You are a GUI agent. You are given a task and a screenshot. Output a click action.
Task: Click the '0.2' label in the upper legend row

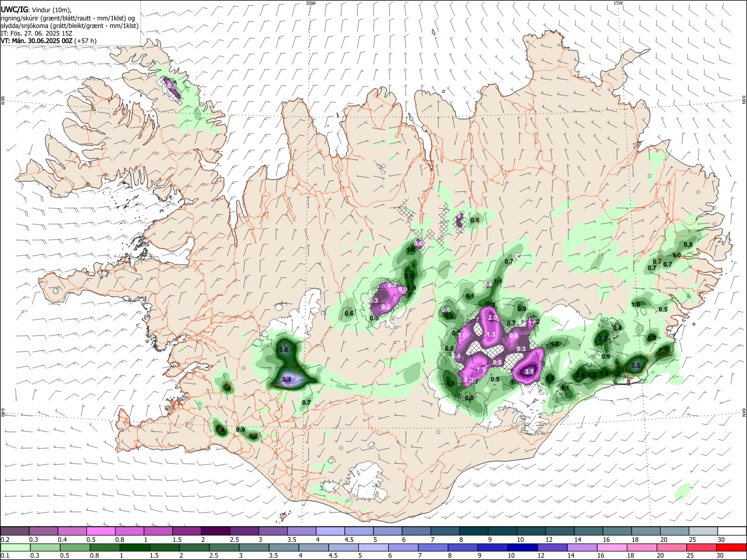click(5, 540)
